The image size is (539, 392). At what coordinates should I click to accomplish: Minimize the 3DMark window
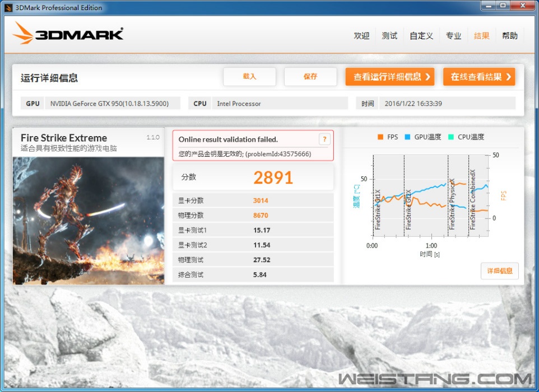(x=489, y=6)
